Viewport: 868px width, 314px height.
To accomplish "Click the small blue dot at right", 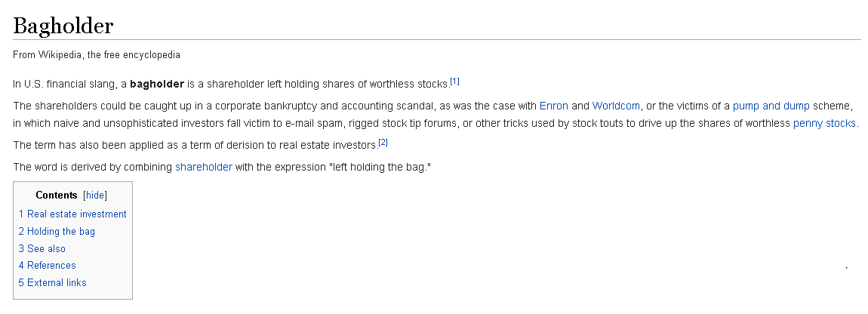I will point(846,267).
